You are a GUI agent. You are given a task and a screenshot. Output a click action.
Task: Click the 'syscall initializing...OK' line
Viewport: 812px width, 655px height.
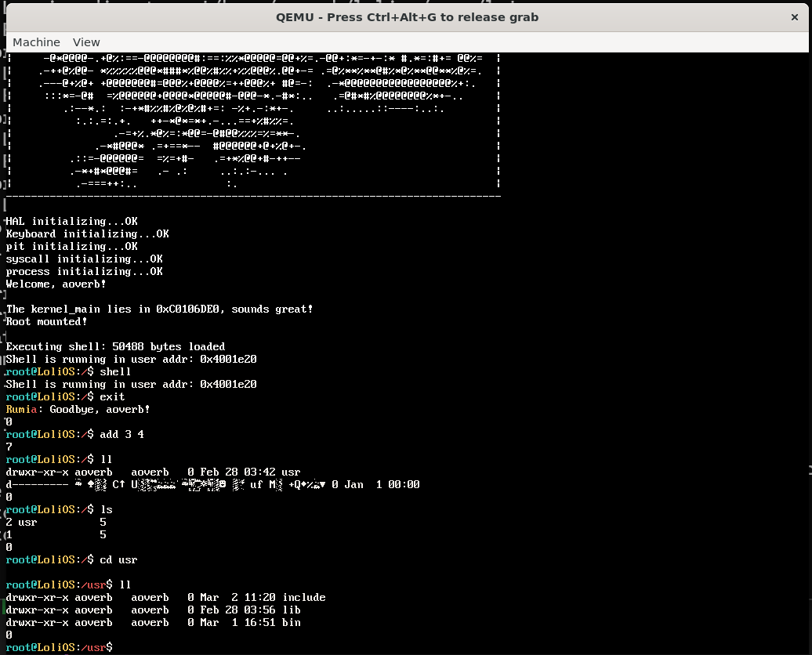click(84, 259)
